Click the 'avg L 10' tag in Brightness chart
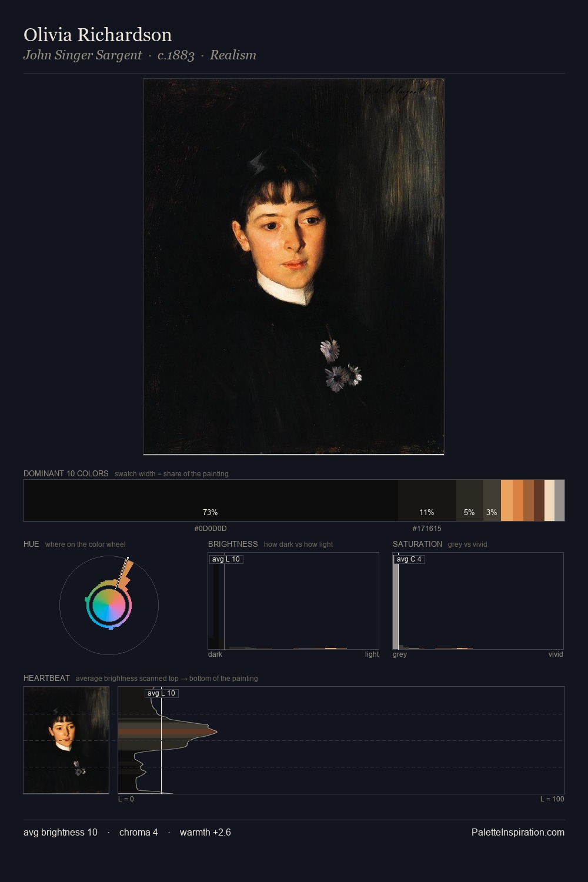Viewport: 588px width, 882px height. pyautogui.click(x=226, y=559)
